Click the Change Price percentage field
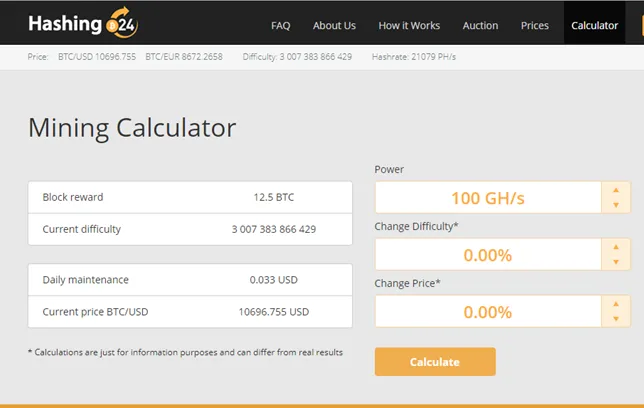Screen dimensions: 644x408 pyautogui.click(x=488, y=312)
